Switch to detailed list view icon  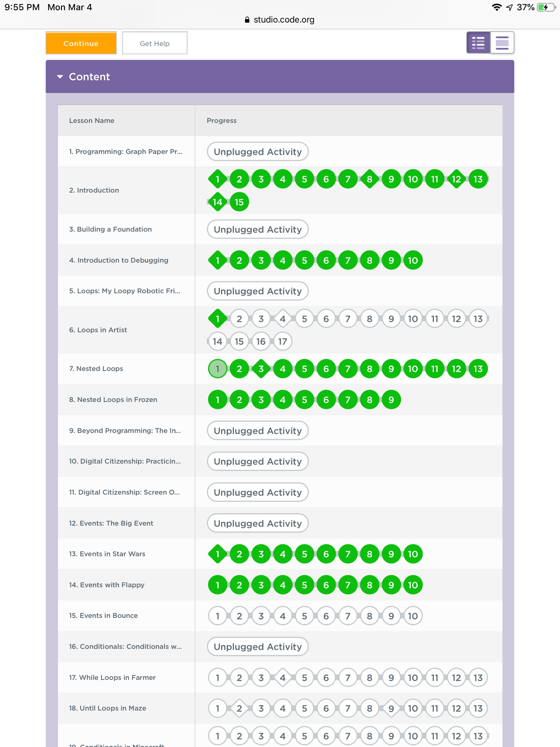[478, 43]
